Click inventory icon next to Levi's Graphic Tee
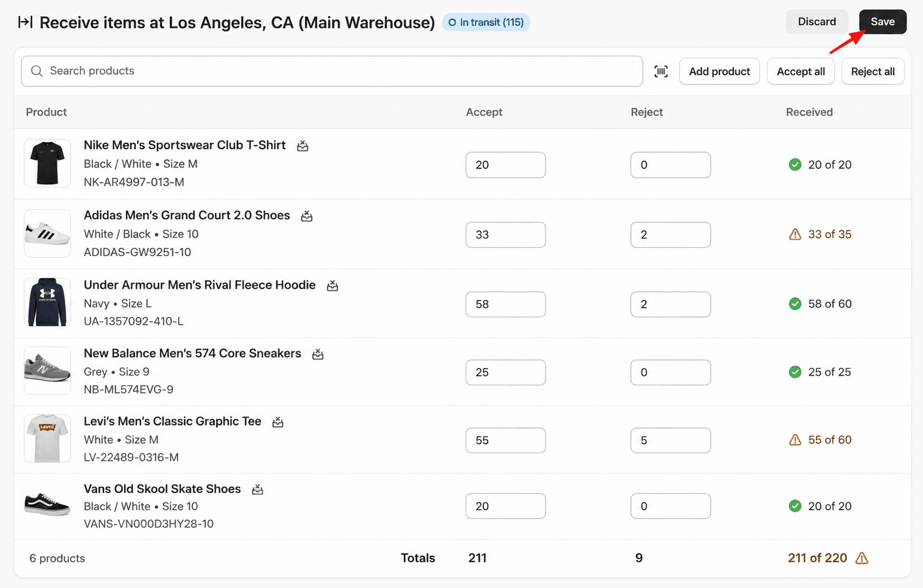Image resolution: width=923 pixels, height=588 pixels. [x=278, y=422]
